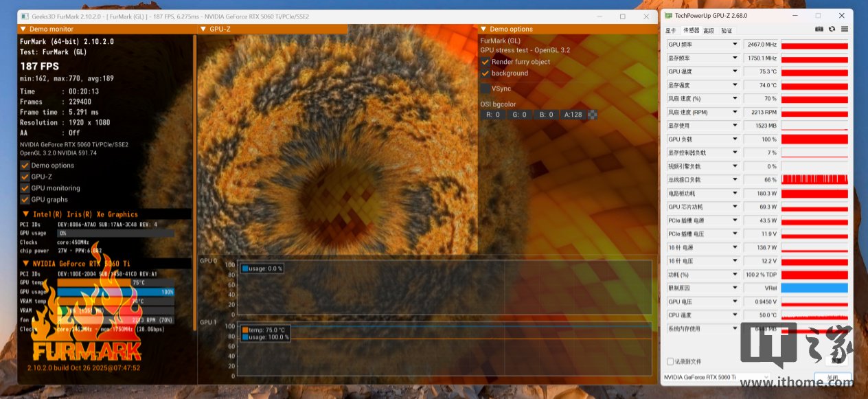Disable the Render furry object checkbox
This screenshot has height=399, width=868.
486,62
